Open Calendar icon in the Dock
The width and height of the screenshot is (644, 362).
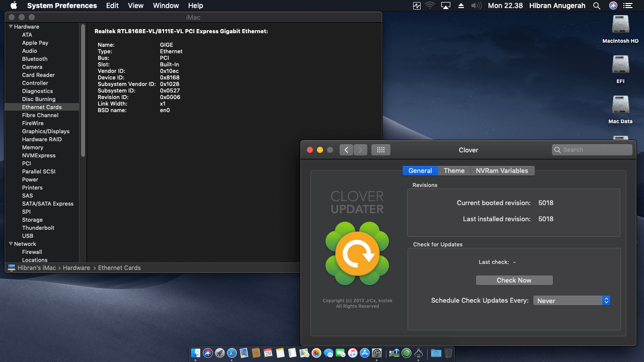tap(268, 353)
